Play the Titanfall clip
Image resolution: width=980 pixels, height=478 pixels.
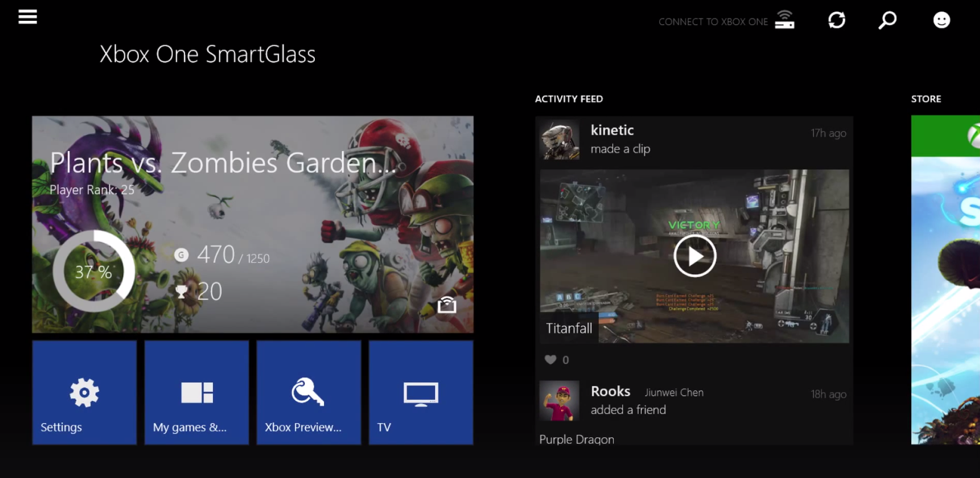pyautogui.click(x=695, y=256)
